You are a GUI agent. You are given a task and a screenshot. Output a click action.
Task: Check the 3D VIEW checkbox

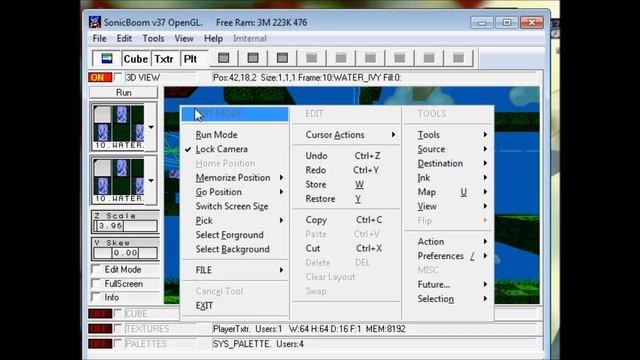pyautogui.click(x=118, y=77)
